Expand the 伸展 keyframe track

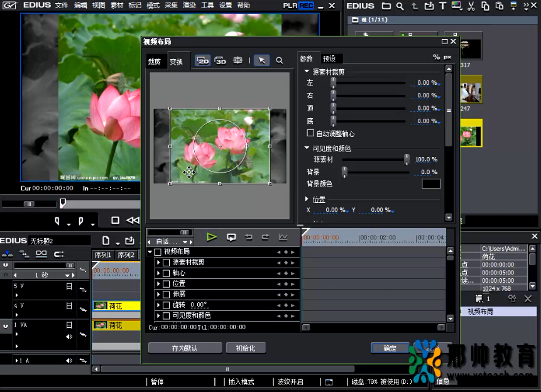[x=158, y=294]
